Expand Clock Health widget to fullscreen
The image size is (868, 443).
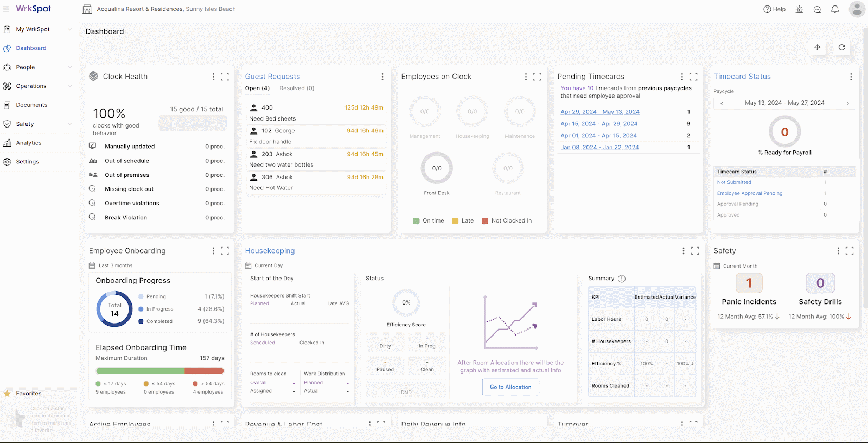coord(225,77)
